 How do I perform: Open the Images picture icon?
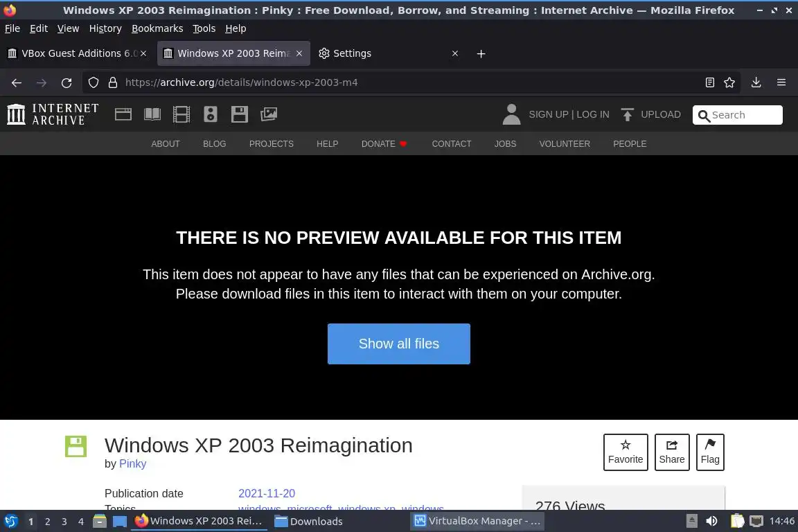click(269, 114)
